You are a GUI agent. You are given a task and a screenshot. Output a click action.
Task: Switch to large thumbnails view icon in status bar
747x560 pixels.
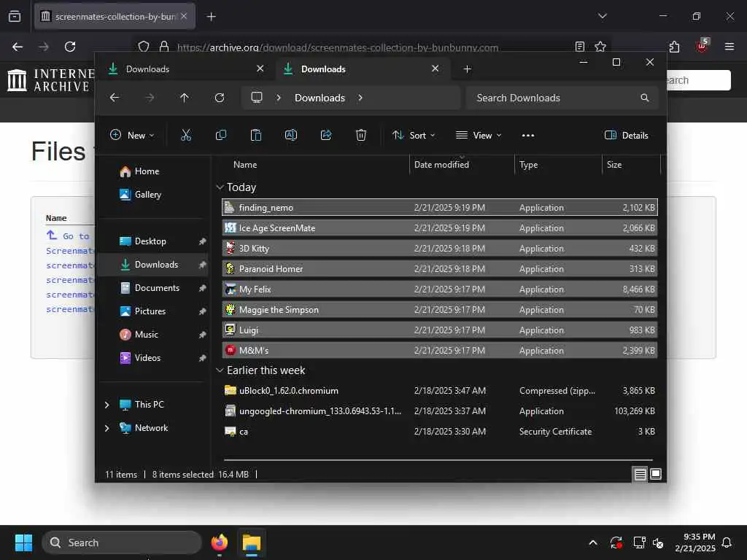656,474
